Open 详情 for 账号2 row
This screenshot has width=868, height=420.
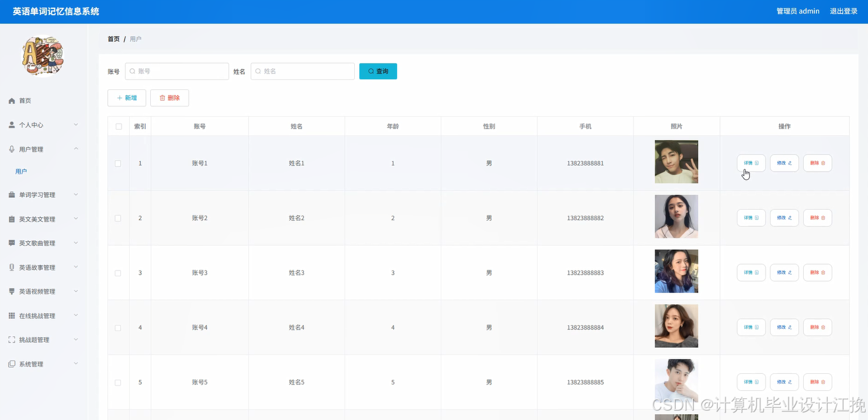click(x=751, y=218)
